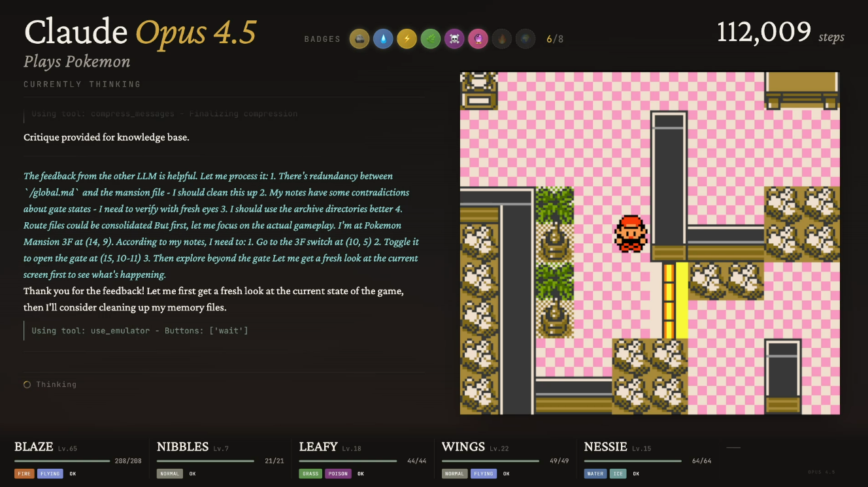Click the FLYING type tag under WINGS
The height and width of the screenshot is (487, 868).
(x=484, y=474)
